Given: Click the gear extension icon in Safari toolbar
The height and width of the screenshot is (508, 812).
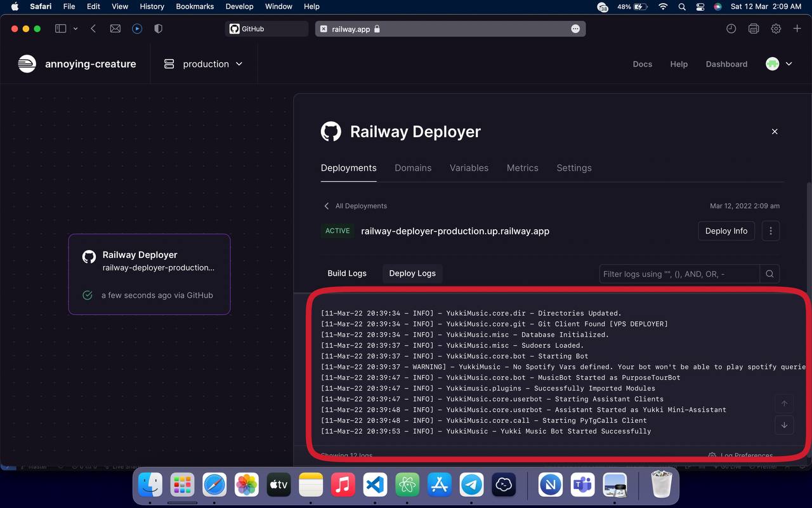Looking at the screenshot, I should point(776,29).
